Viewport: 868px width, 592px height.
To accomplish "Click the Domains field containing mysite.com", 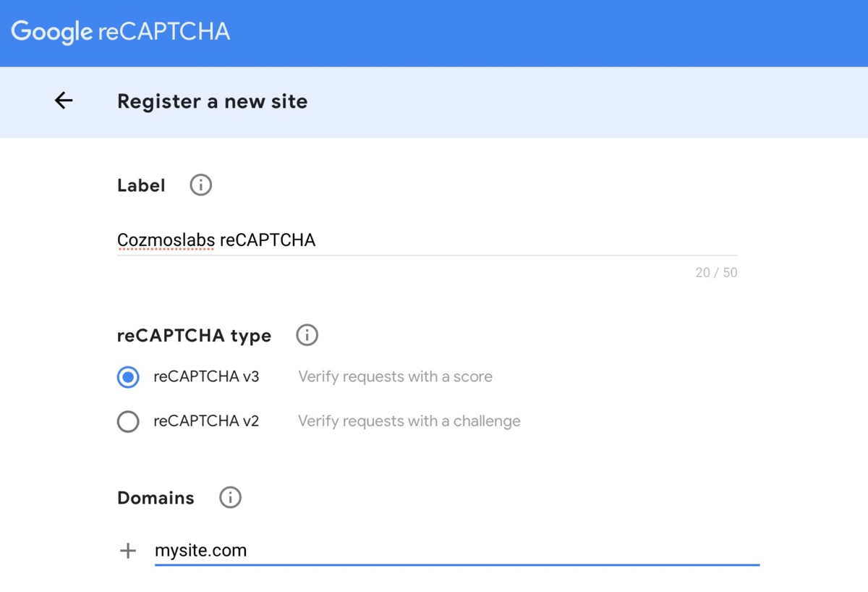I will pyautogui.click(x=457, y=551).
